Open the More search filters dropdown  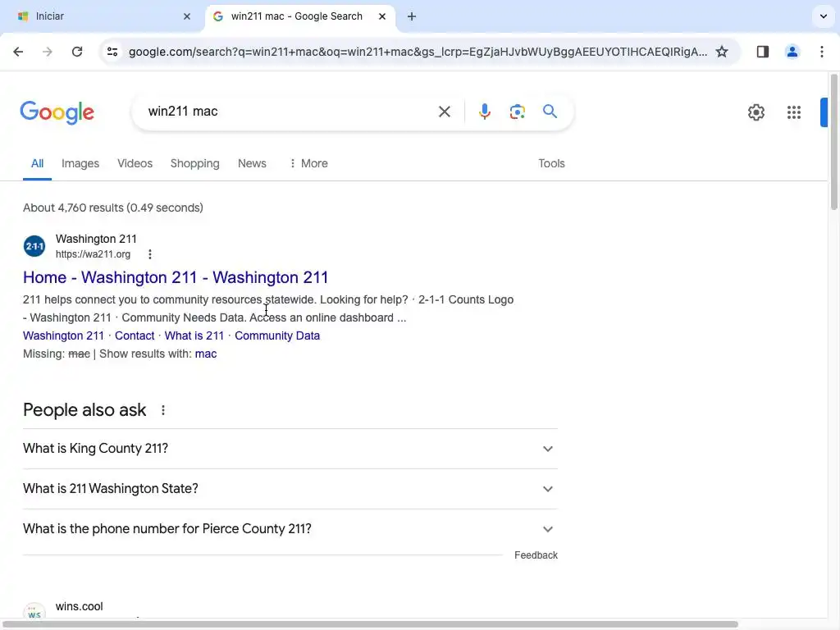pyautogui.click(x=308, y=163)
